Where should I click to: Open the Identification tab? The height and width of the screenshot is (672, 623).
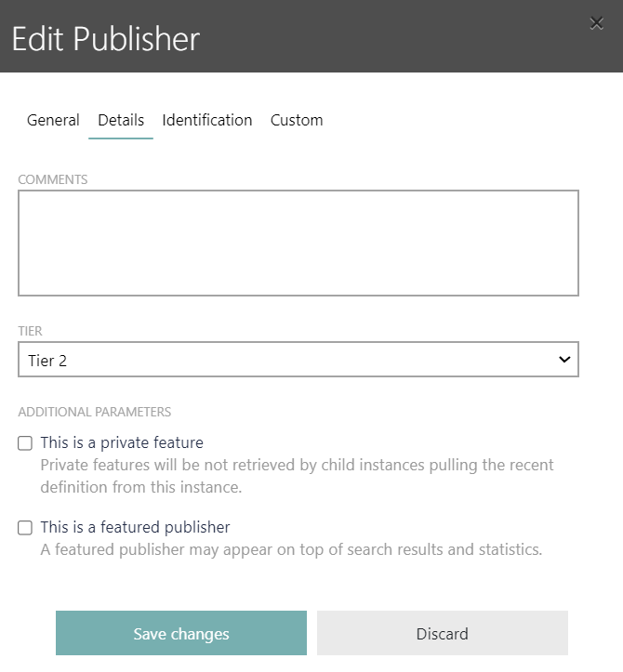click(x=207, y=121)
